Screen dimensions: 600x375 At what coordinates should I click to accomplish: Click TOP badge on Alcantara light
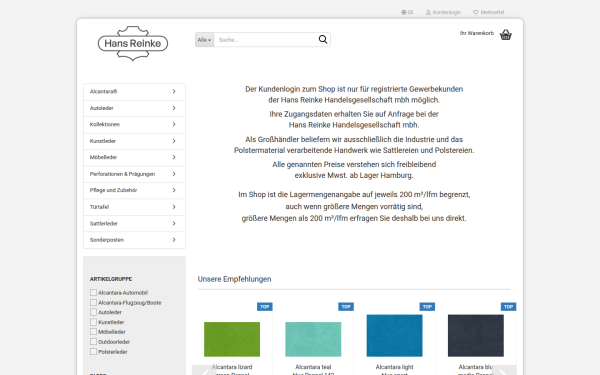[x=427, y=307]
